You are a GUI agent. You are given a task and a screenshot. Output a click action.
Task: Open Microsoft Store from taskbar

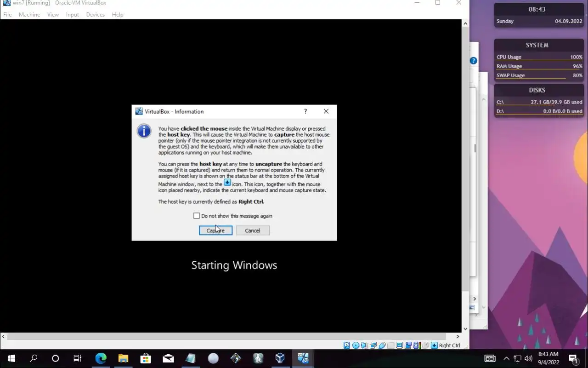click(x=146, y=358)
